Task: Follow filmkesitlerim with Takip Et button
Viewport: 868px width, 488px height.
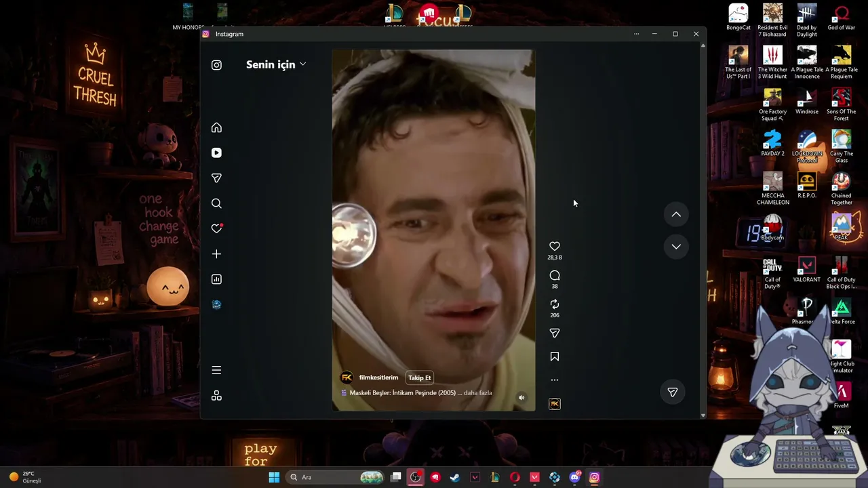Action: pyautogui.click(x=420, y=378)
